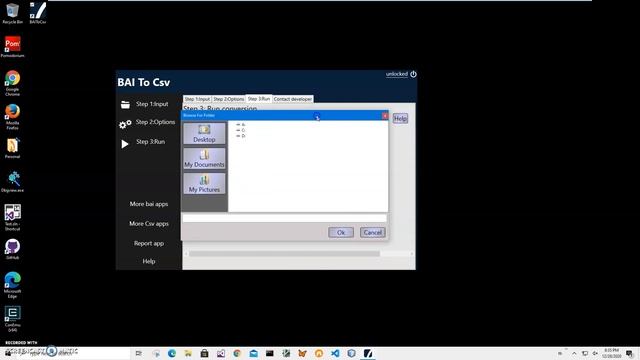Open More bai apps link
This screenshot has height=360, width=640.
coord(149,204)
